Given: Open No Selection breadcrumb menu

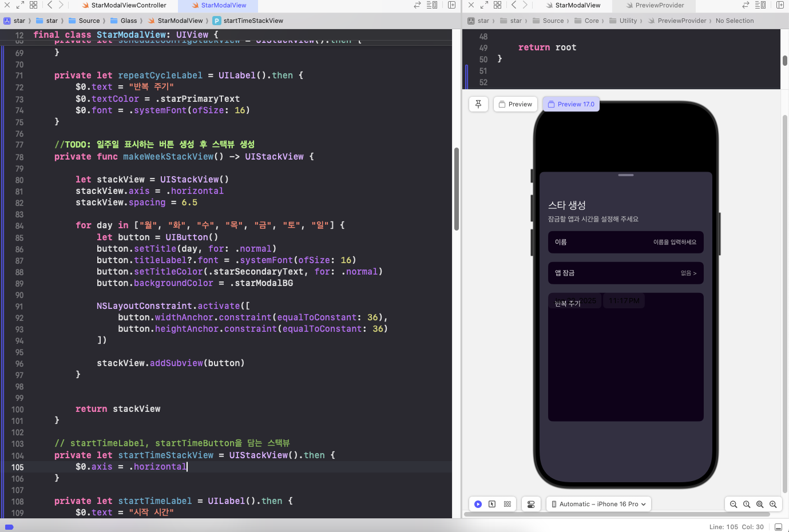Looking at the screenshot, I should pyautogui.click(x=735, y=21).
